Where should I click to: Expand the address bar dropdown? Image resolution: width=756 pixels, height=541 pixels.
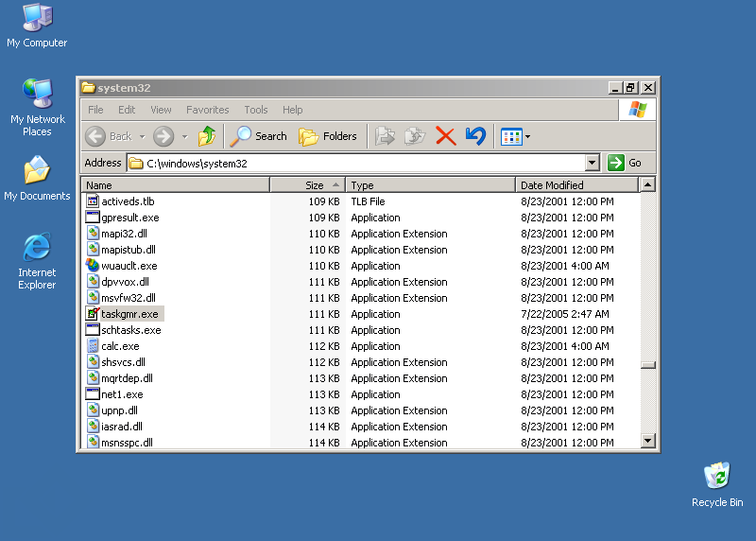[x=593, y=163]
